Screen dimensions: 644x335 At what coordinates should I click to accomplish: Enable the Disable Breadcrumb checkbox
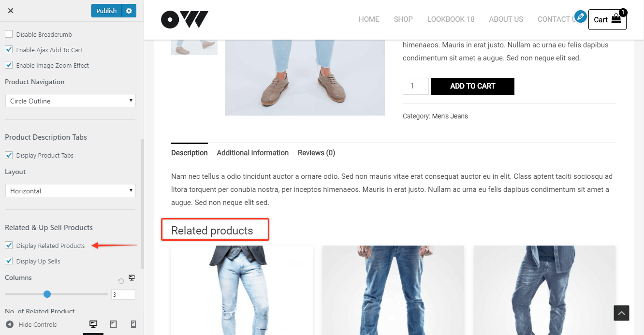[9, 34]
